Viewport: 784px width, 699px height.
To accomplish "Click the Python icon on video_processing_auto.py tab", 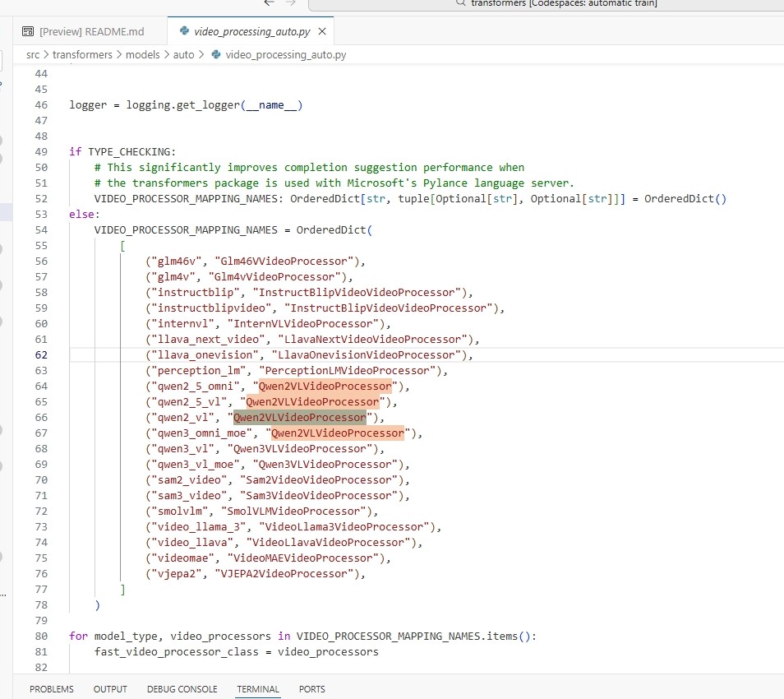I will pos(184,31).
